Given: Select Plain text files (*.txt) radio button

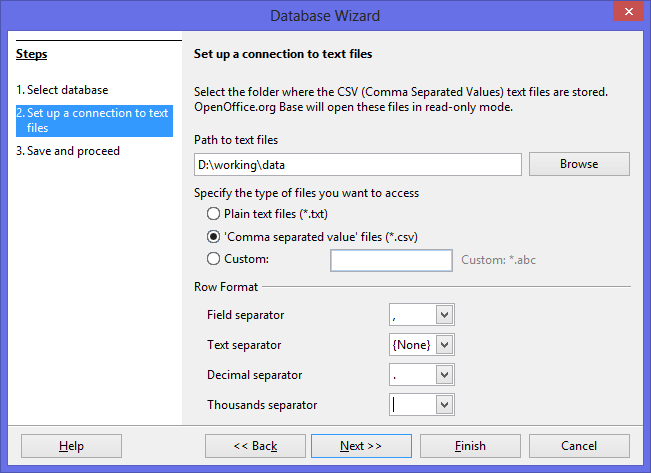Looking at the screenshot, I should point(213,214).
